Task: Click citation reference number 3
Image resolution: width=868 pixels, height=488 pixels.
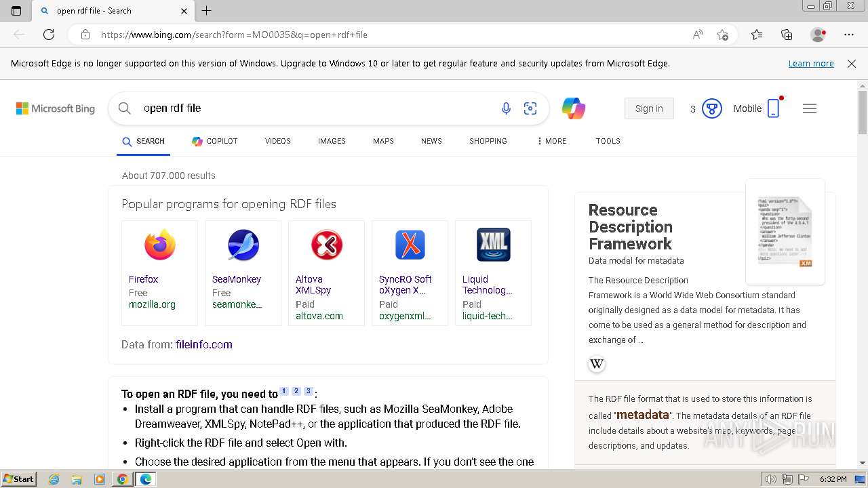Action: pyautogui.click(x=309, y=391)
